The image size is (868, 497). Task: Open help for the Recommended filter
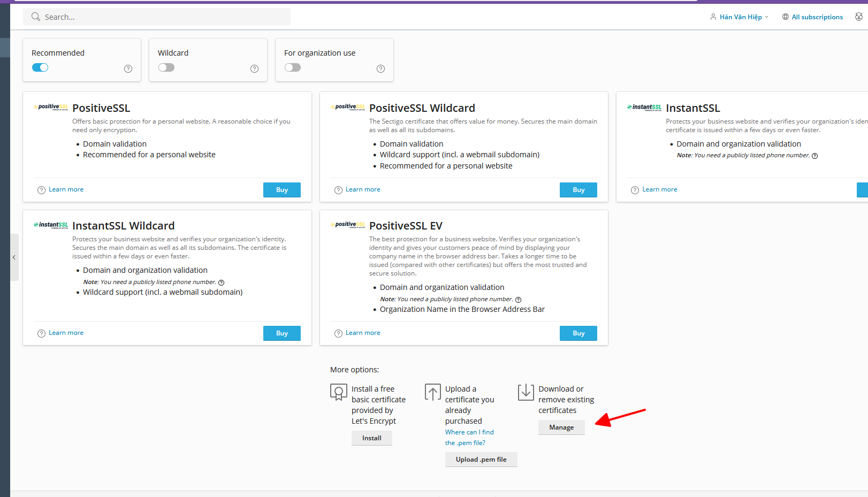(x=128, y=68)
